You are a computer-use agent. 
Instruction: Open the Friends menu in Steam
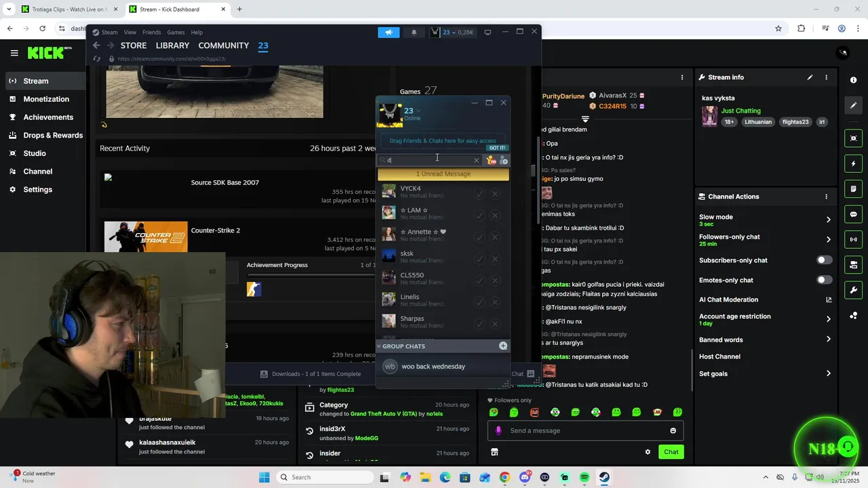[152, 33]
